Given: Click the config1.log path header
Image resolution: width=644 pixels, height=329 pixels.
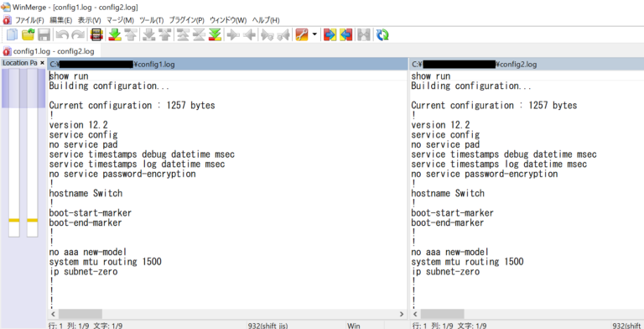Looking at the screenshot, I should click(x=227, y=64).
